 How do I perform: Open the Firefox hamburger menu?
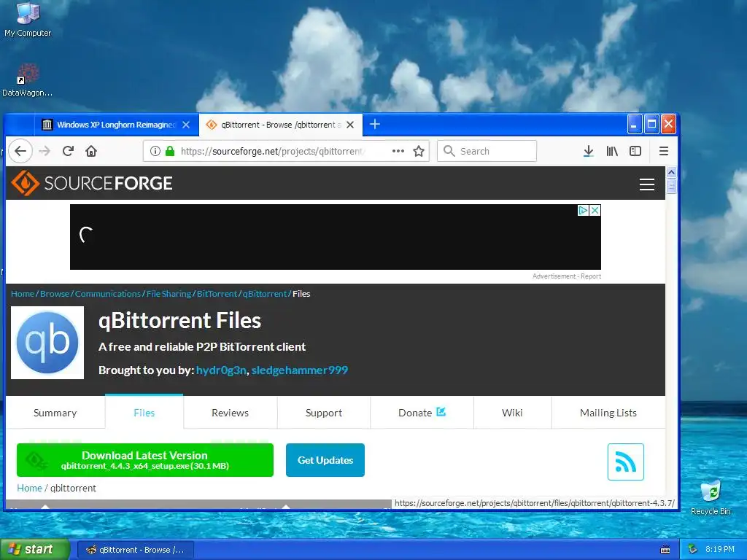click(x=664, y=151)
